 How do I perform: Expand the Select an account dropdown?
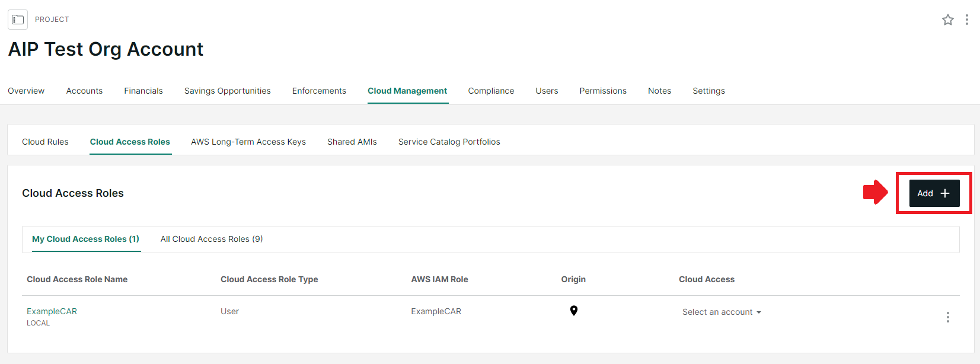721,312
